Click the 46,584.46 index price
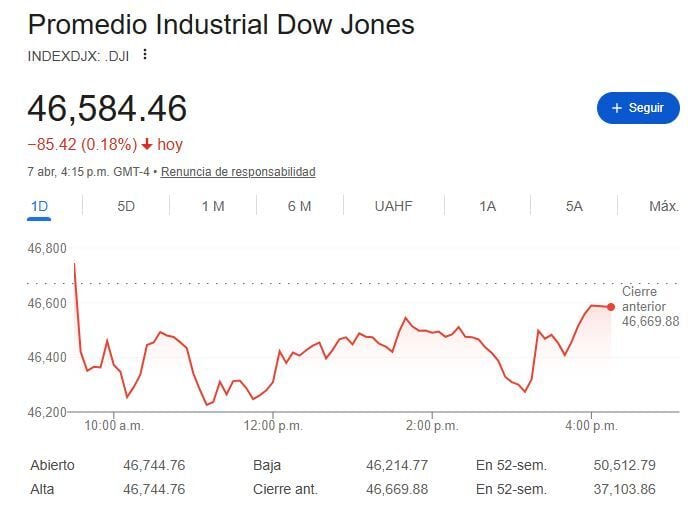The height and width of the screenshot is (524, 694). (x=107, y=108)
